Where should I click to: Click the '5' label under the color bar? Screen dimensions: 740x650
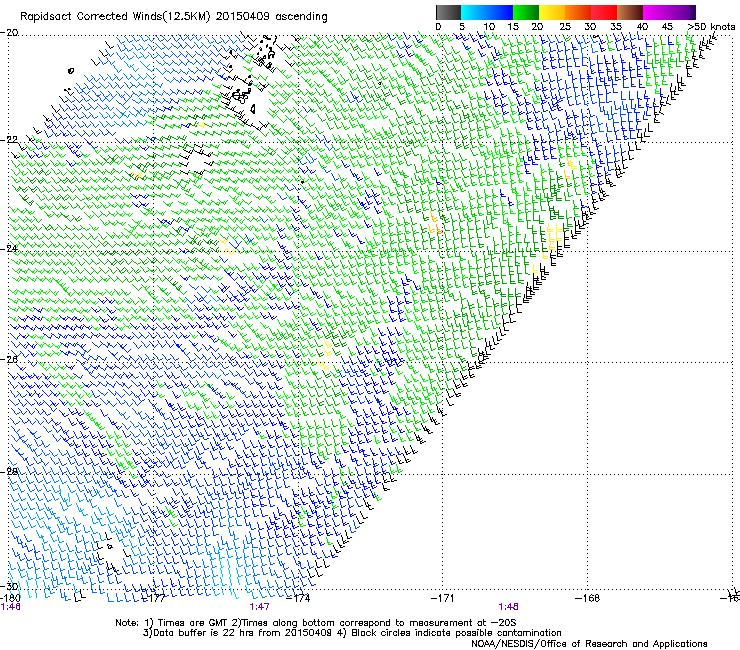coord(462,27)
